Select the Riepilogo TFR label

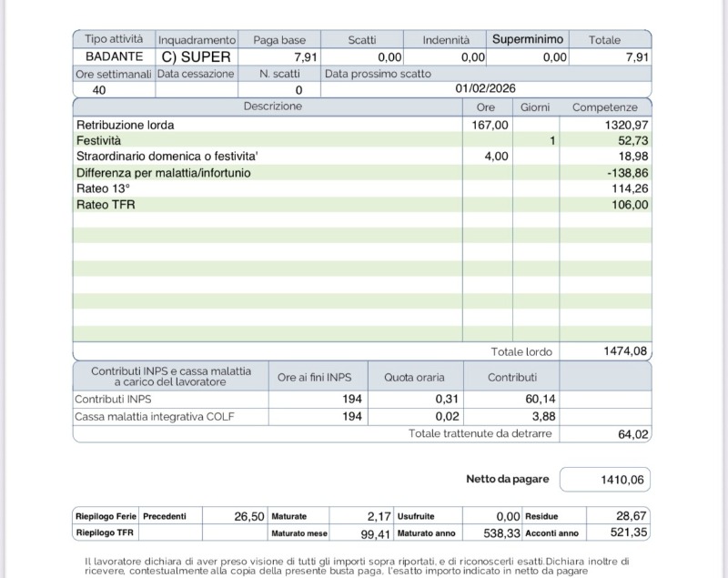point(104,533)
